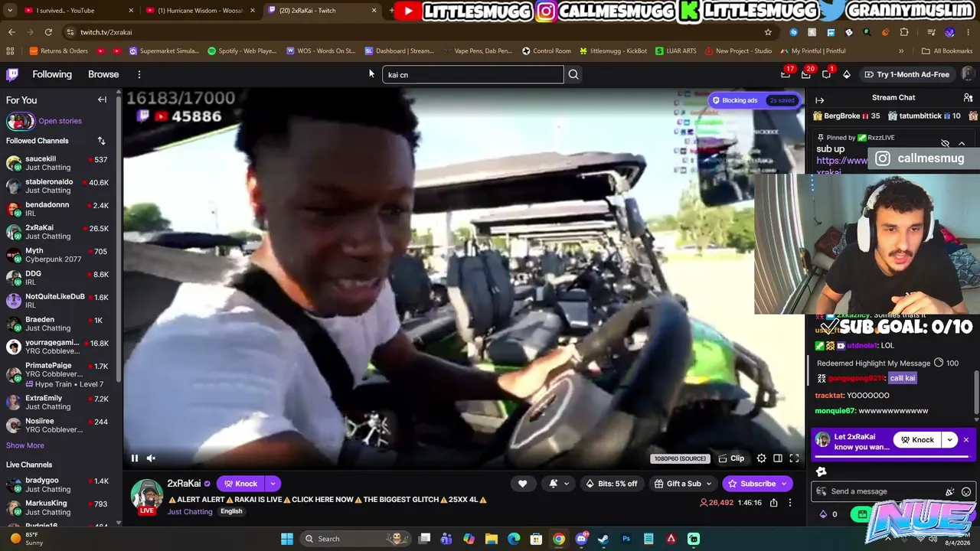The width and height of the screenshot is (980, 551).
Task: Open whispers with 1 unread badge
Action: click(x=827, y=74)
